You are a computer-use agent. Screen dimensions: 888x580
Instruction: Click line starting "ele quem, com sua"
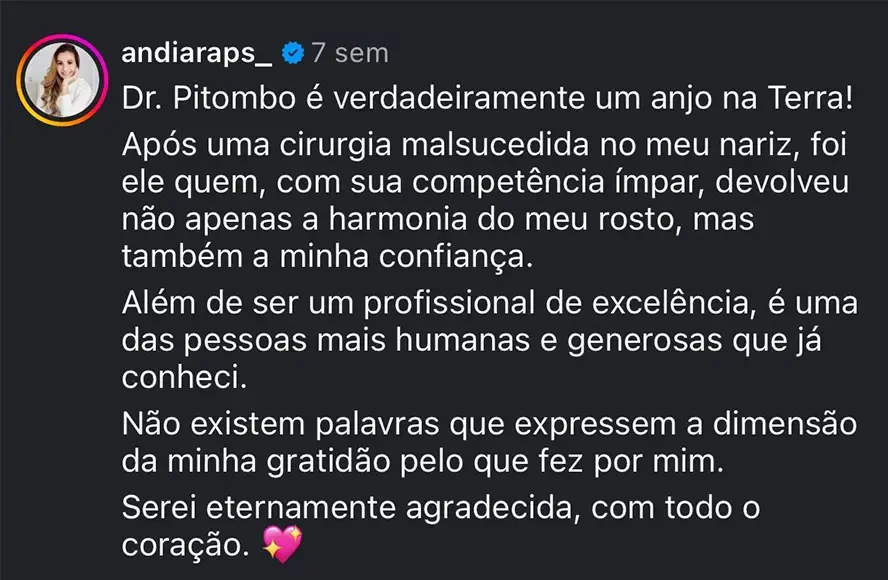486,183
